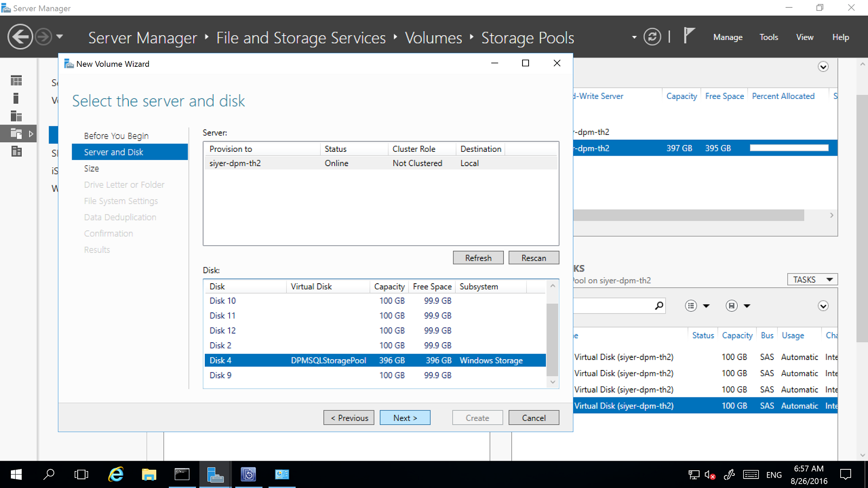This screenshot has height=488, width=868.
Task: Click the Next button to proceed
Action: pyautogui.click(x=405, y=417)
